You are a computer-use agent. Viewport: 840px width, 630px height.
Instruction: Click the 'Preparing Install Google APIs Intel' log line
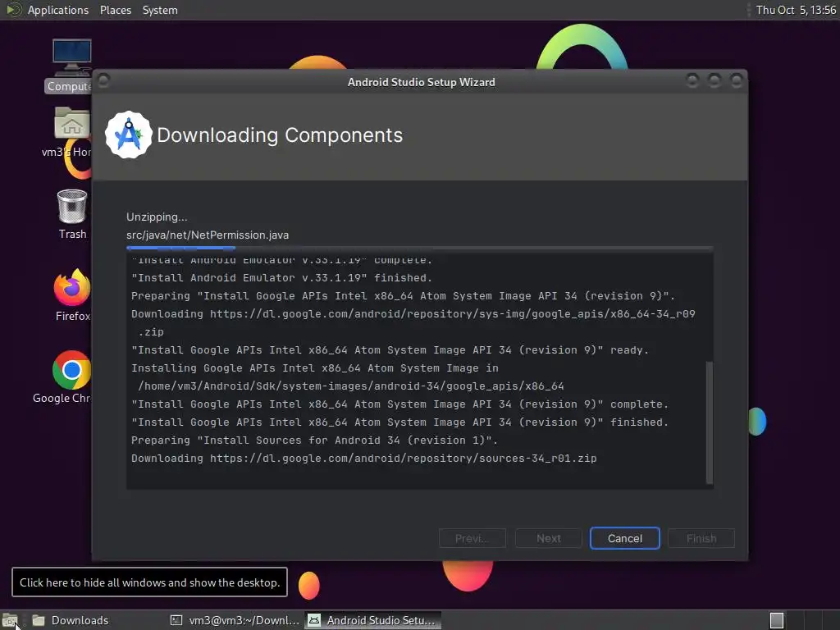click(403, 295)
